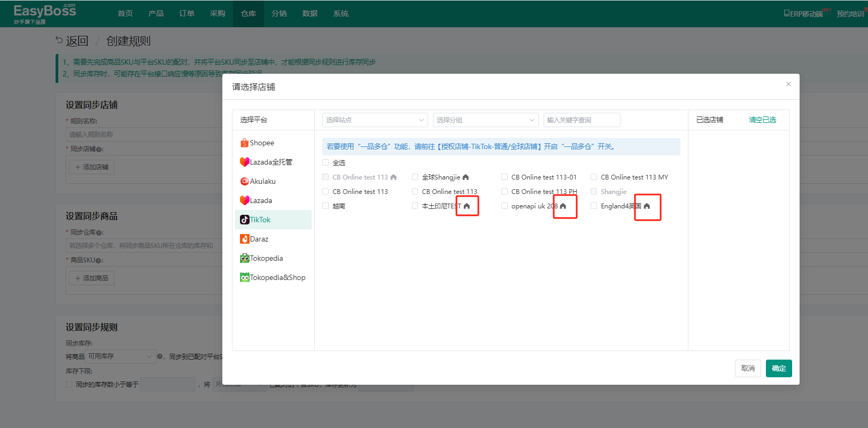Click the EasyBoss logo
Image resolution: width=868 pixels, height=428 pixels.
click(45, 14)
